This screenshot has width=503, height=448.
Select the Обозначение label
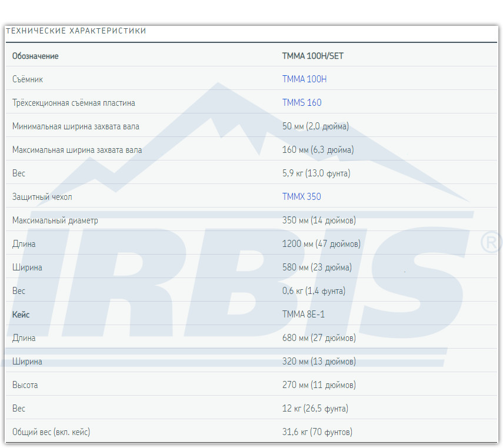coord(35,56)
